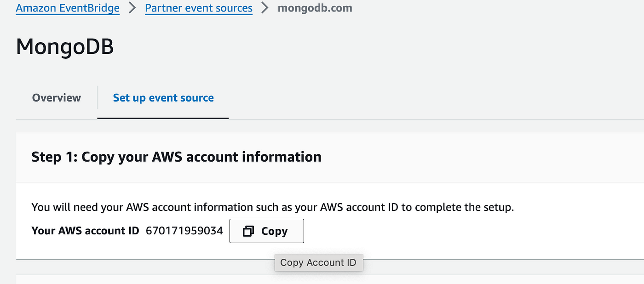Click the Copy account ID button
Image resolution: width=644 pixels, height=284 pixels.
[267, 231]
